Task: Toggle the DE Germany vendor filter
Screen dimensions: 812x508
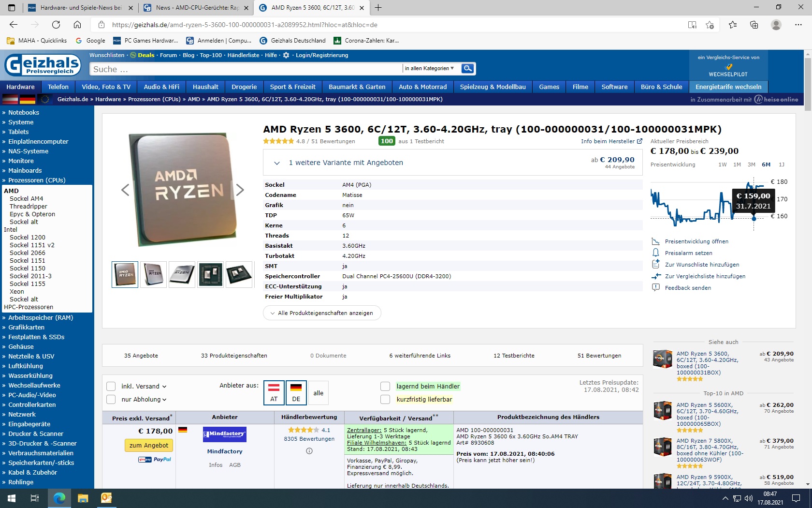Action: 296,392
